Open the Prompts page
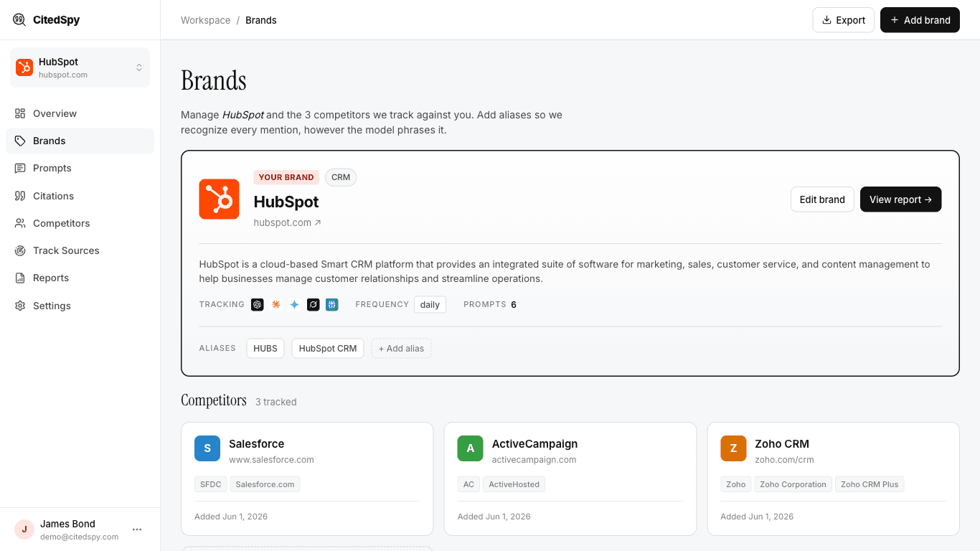 [80, 168]
